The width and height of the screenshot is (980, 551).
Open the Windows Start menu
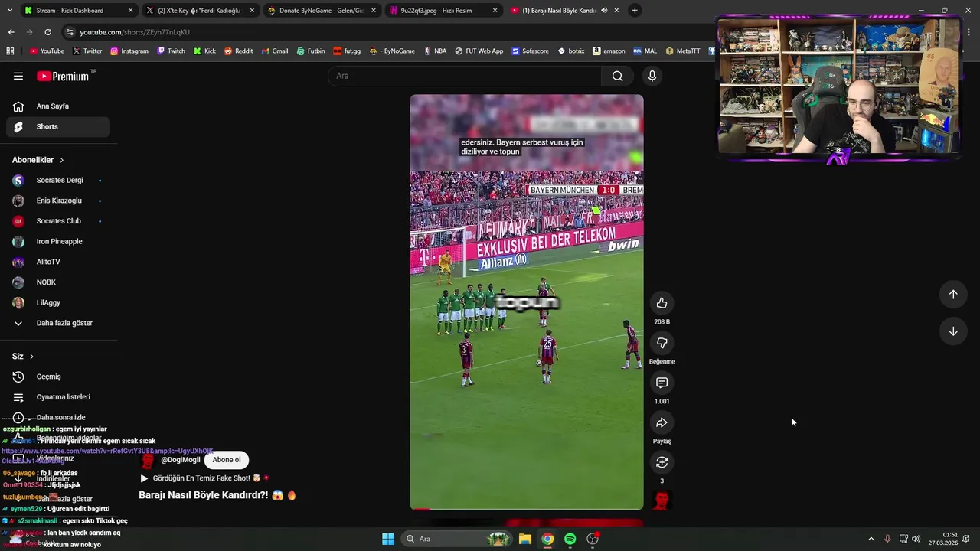tap(388, 539)
